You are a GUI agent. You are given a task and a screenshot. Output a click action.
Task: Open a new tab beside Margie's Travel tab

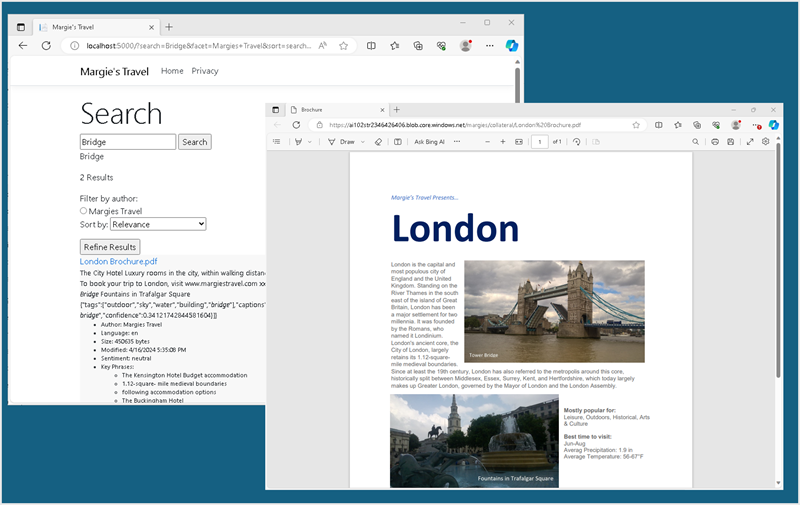[x=169, y=27]
